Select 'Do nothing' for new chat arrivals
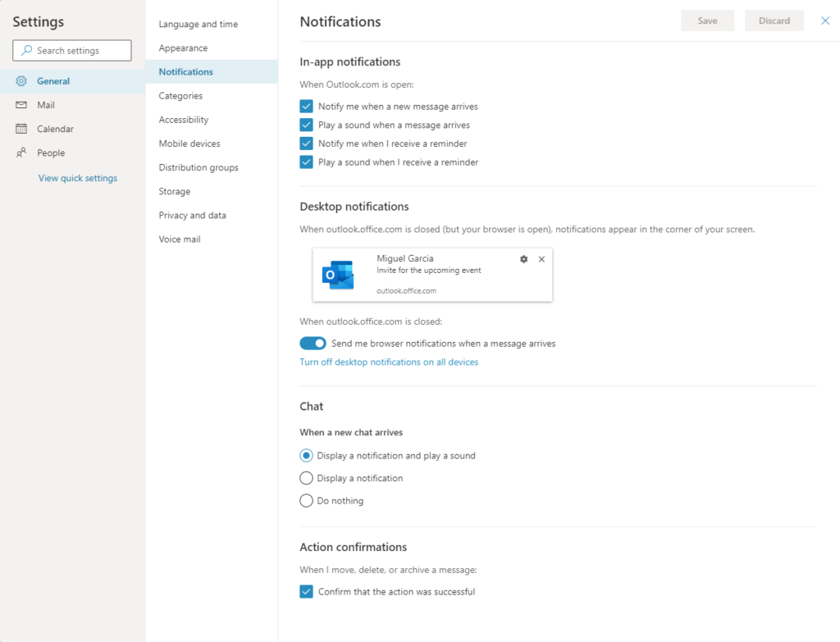Viewport: 840px width, 642px height. 304,500
